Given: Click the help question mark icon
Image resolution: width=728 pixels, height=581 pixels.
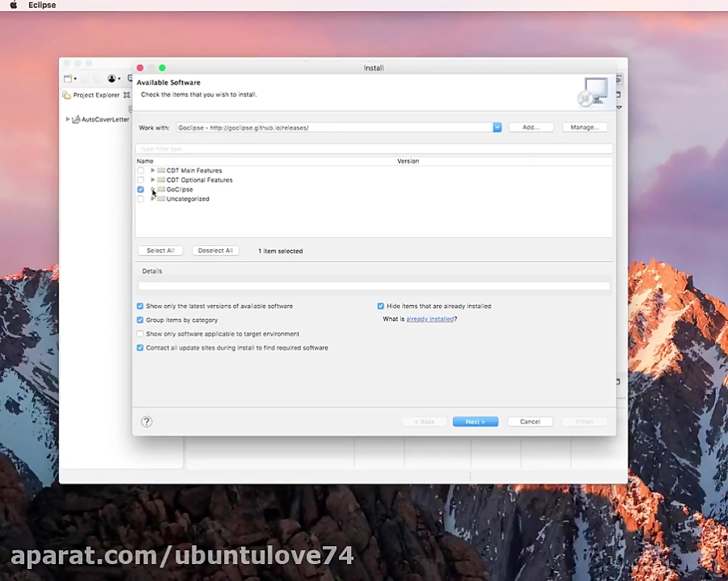Looking at the screenshot, I should point(146,422).
